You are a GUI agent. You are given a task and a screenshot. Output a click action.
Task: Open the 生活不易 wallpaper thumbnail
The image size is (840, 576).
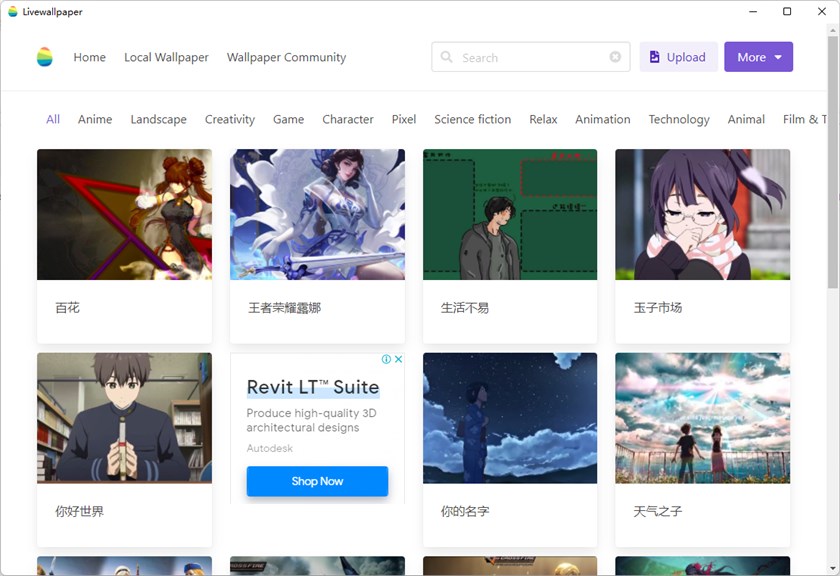click(510, 214)
